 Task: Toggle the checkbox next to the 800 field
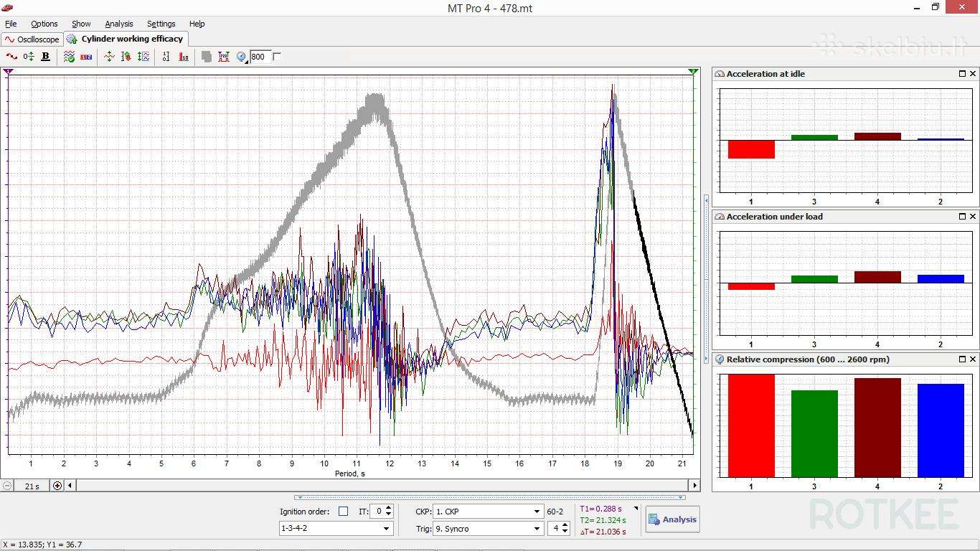pos(277,57)
